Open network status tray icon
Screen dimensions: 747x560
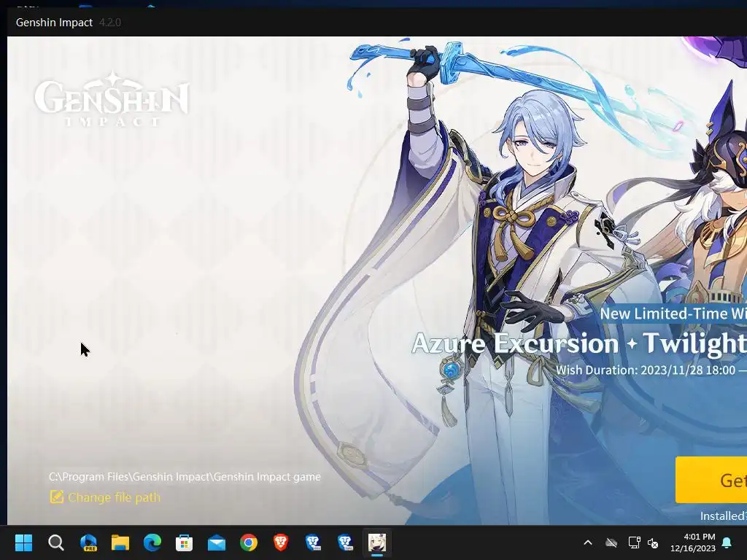[x=634, y=542]
